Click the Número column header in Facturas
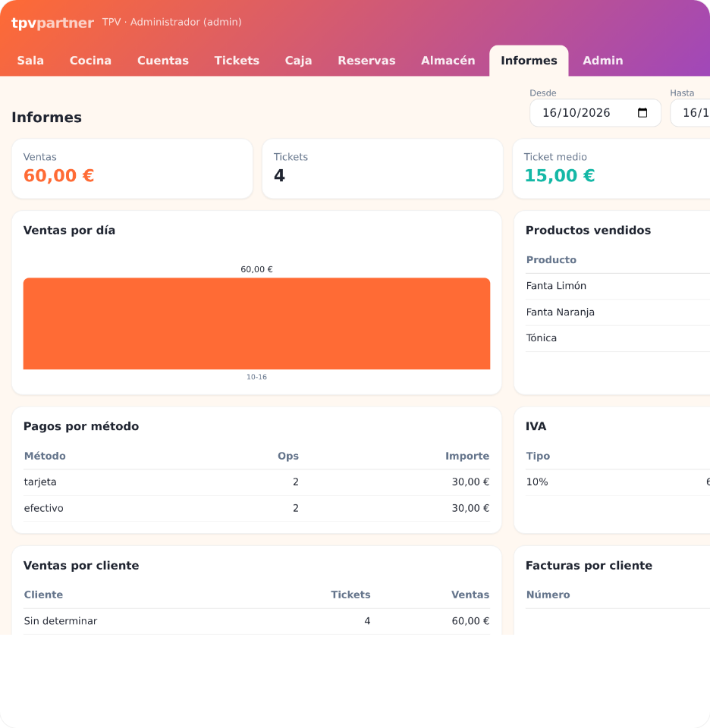Screen dimensions: 710x728 [x=548, y=595]
